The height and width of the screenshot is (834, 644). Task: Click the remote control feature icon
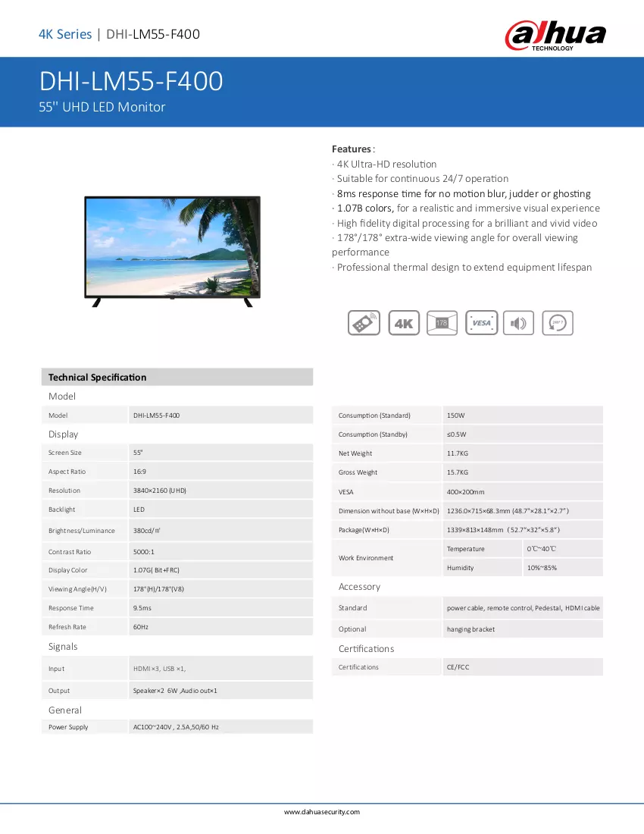coord(364,323)
